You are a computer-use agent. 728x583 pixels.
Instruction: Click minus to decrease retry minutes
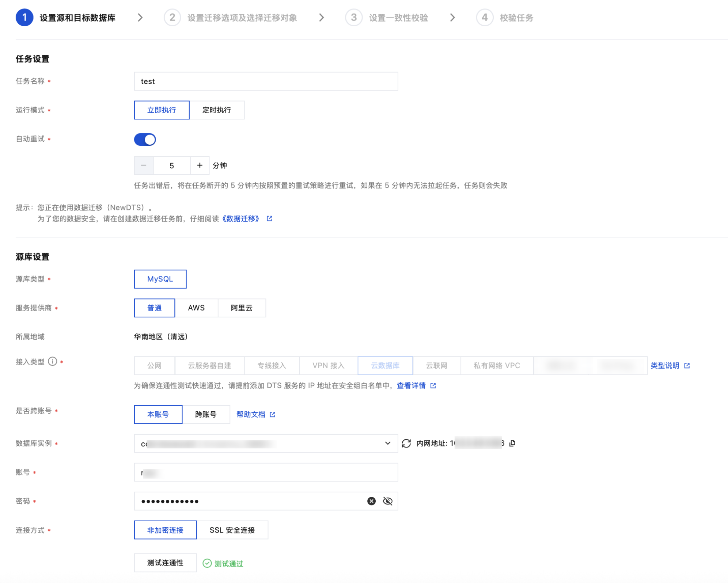point(144,165)
